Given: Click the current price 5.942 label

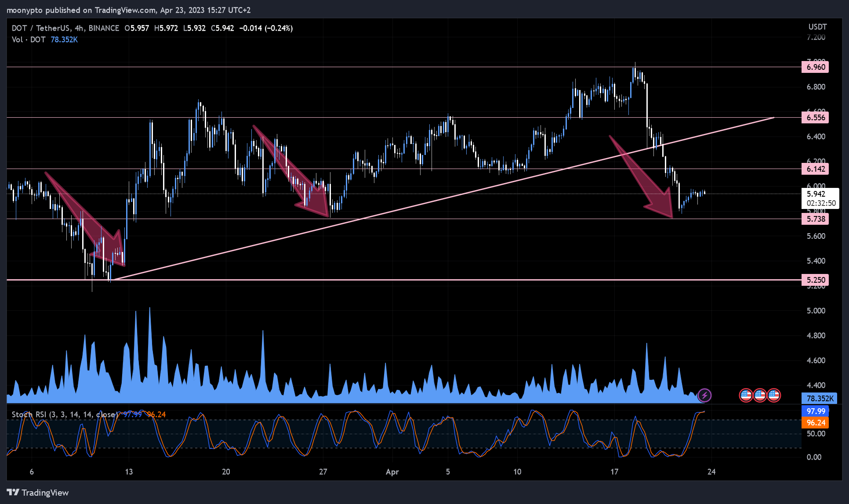Looking at the screenshot, I should (816, 194).
